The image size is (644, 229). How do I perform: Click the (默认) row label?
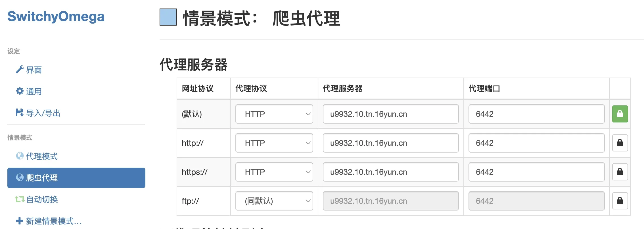192,114
